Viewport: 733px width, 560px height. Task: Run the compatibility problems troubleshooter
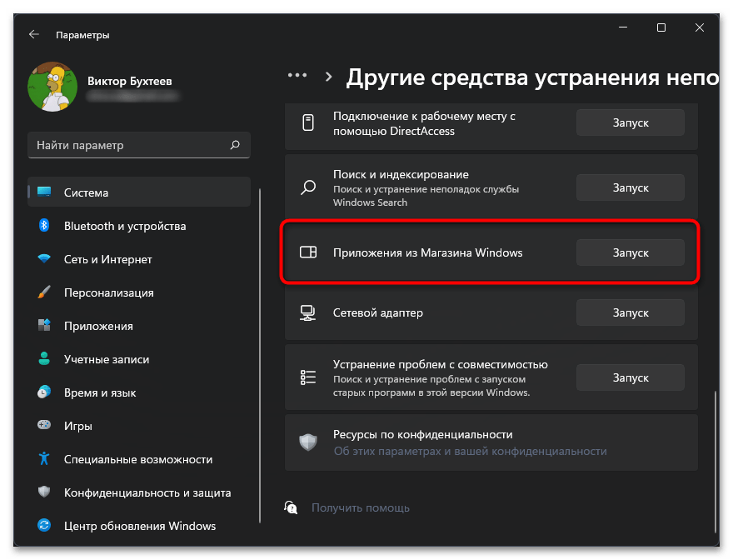[x=631, y=377]
